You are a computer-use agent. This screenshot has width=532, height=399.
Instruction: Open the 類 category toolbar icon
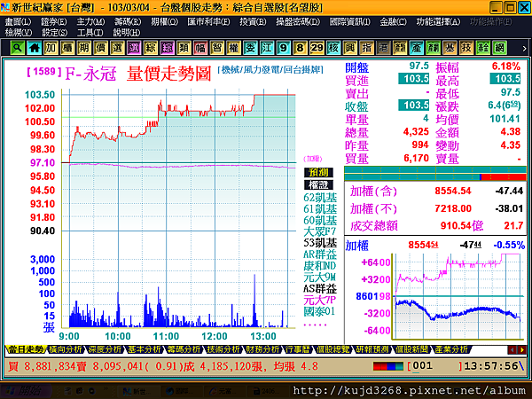point(184,48)
